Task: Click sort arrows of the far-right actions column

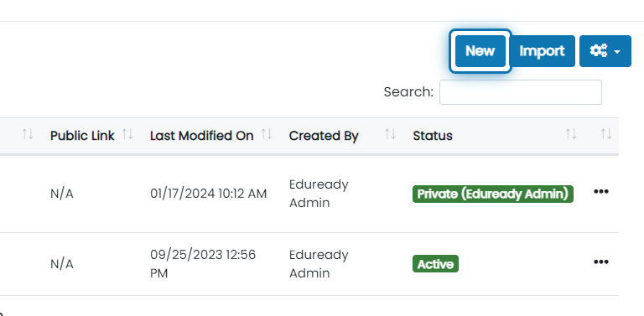Action: (605, 134)
